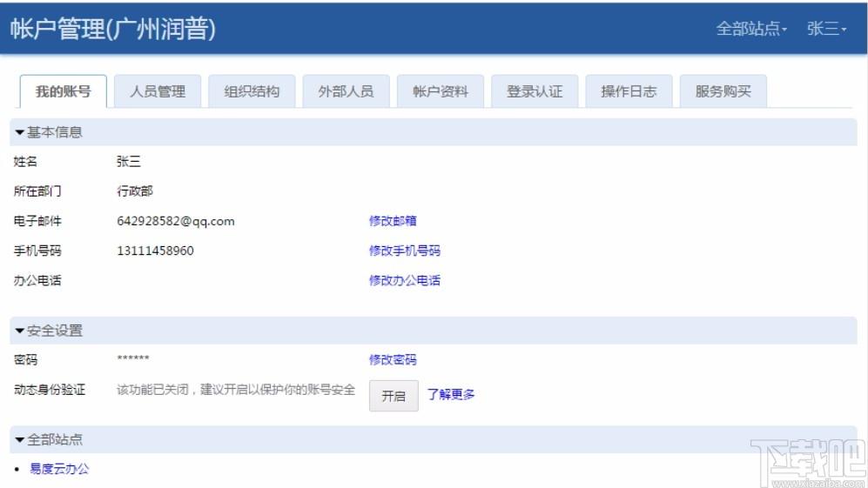This screenshot has width=868, height=488.
Task: Open the 易度云办公 site link
Action: [x=59, y=469]
